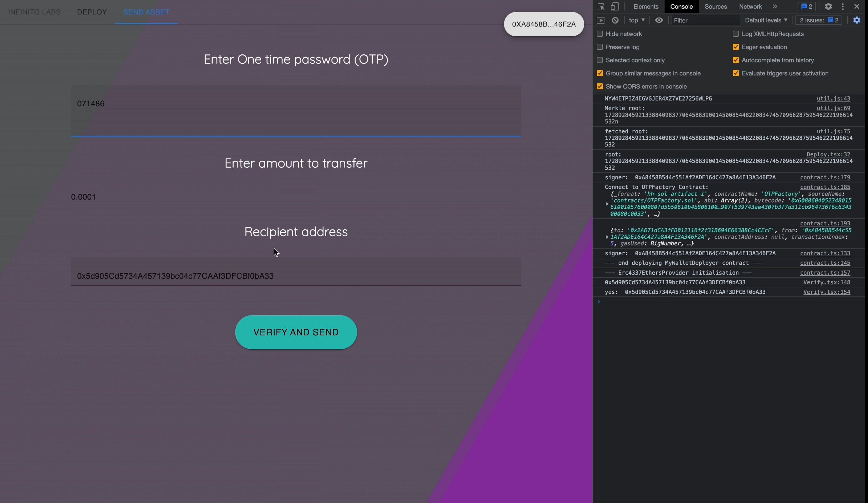Focus the console Filter input

point(706,20)
